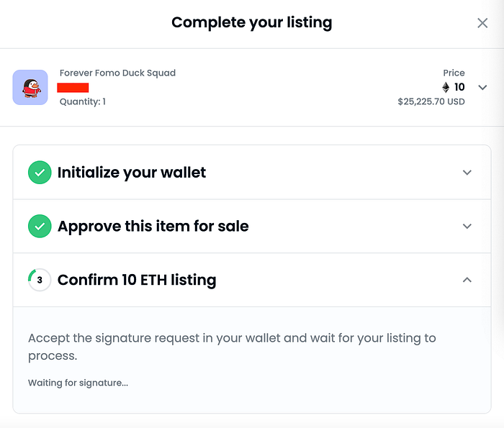Click the 10 ETH price amount
The height and width of the screenshot is (428, 504).
point(459,87)
